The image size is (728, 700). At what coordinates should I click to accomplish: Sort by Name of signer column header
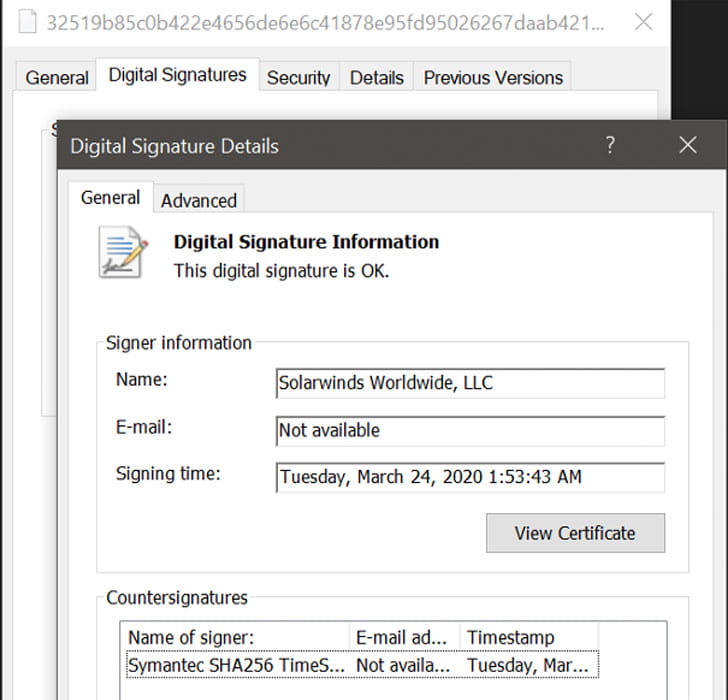(x=236, y=638)
